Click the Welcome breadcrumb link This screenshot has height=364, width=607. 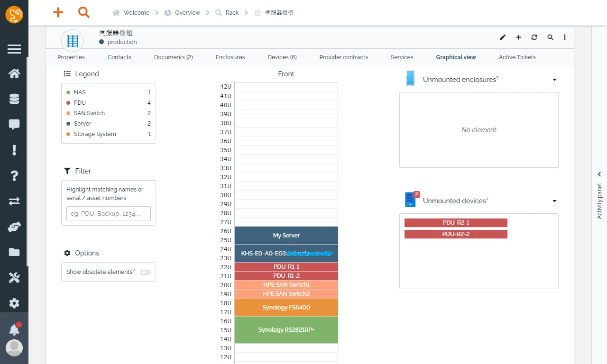[137, 13]
